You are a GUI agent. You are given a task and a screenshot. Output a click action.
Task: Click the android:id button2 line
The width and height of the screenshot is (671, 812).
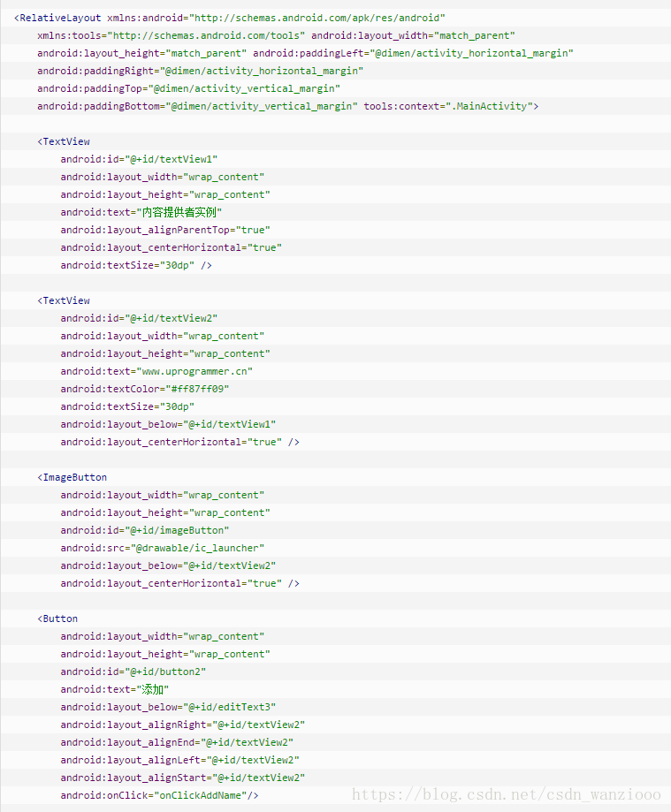[x=133, y=672]
